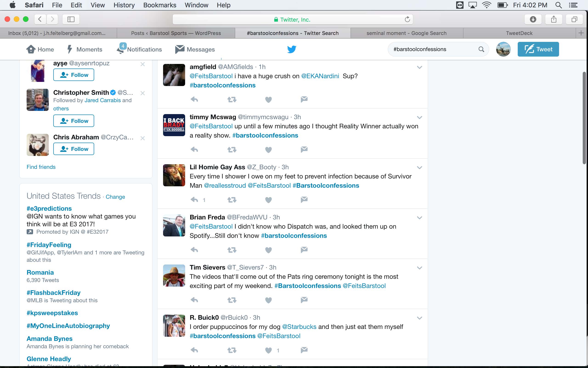Follow Chris Abraham
This screenshot has height=368, width=588.
74,149
